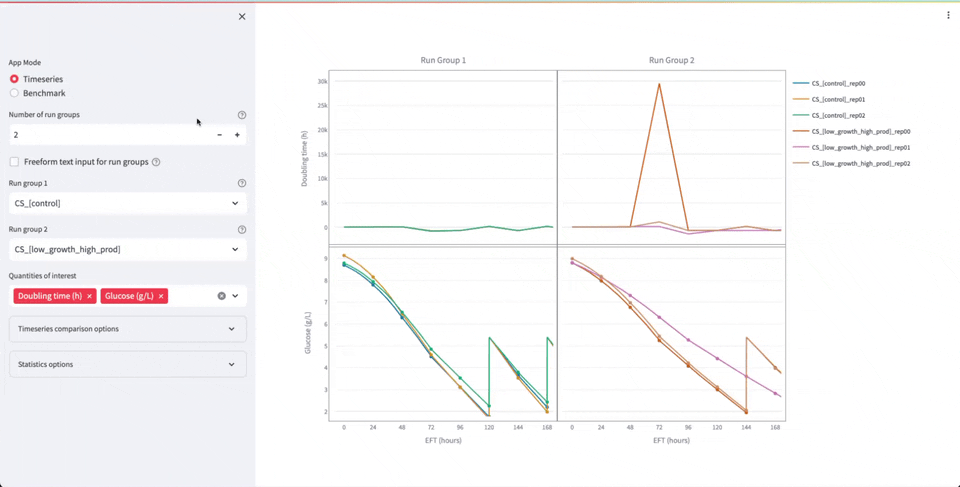Remove the Doubling time (h) tag
The height and width of the screenshot is (487, 960).
(x=89, y=296)
